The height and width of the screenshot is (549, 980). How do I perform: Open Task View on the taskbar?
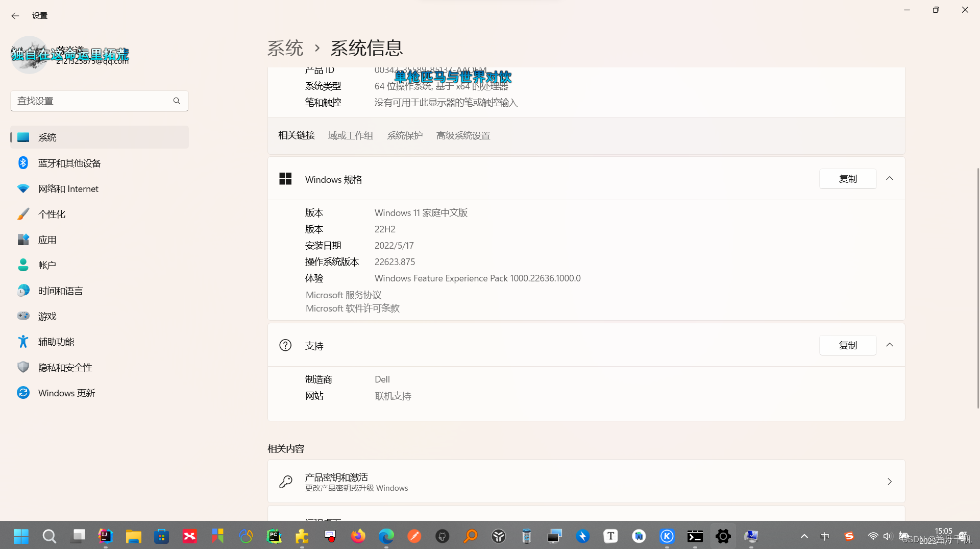pyautogui.click(x=78, y=536)
